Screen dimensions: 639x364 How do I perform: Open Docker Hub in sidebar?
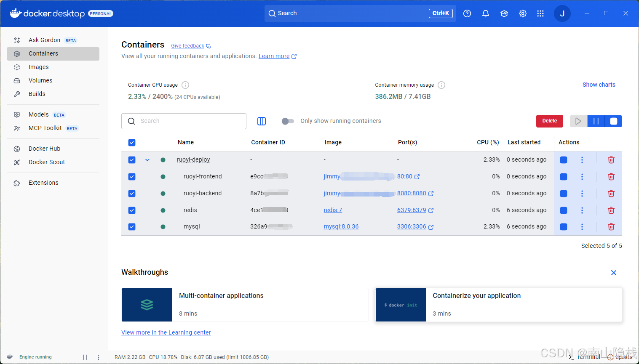53,149
